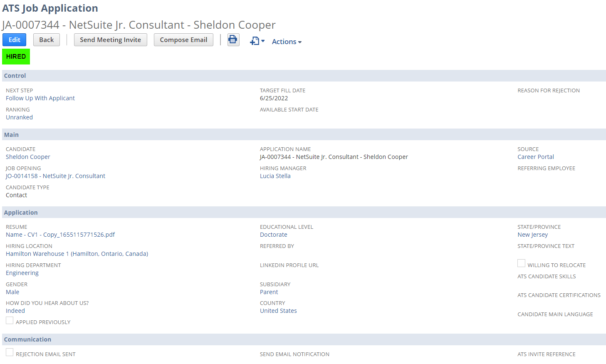Click the ATS Invite Reference label

[x=547, y=354]
